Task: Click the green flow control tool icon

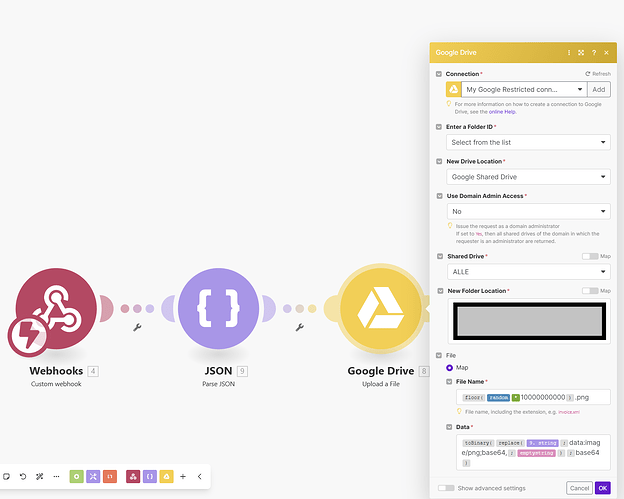Action: pyautogui.click(x=76, y=476)
